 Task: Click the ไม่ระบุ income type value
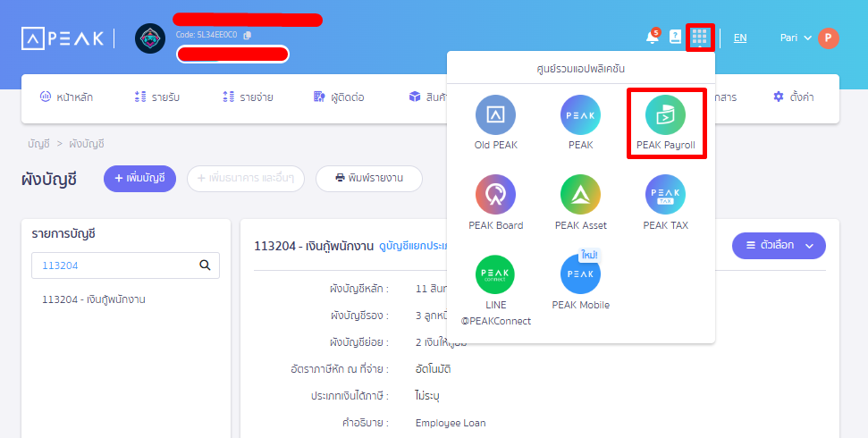pos(426,396)
